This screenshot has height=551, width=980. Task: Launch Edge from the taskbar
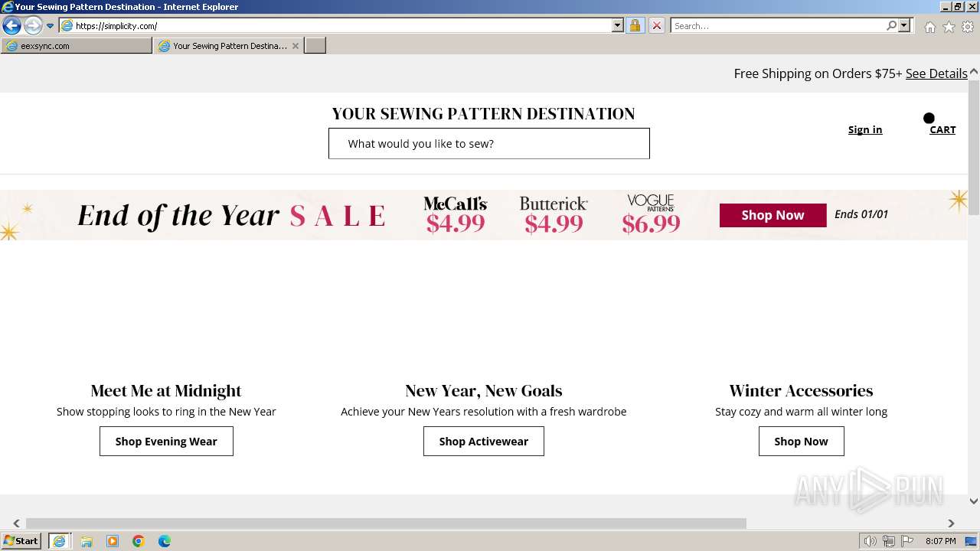[x=165, y=541]
